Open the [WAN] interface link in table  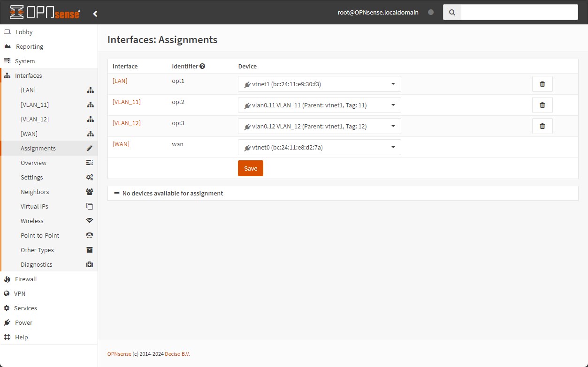(121, 144)
